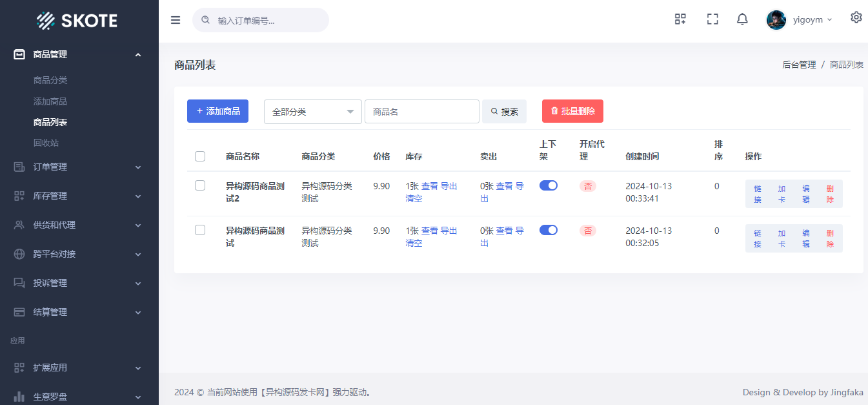868x405 pixels.
Task: Open the apps grid icon in top bar
Action: (680, 19)
